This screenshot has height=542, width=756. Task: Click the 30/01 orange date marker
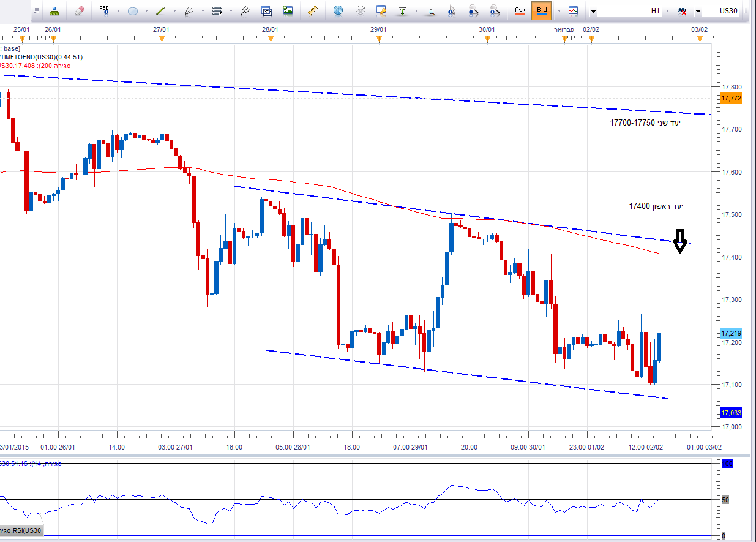tap(487, 39)
